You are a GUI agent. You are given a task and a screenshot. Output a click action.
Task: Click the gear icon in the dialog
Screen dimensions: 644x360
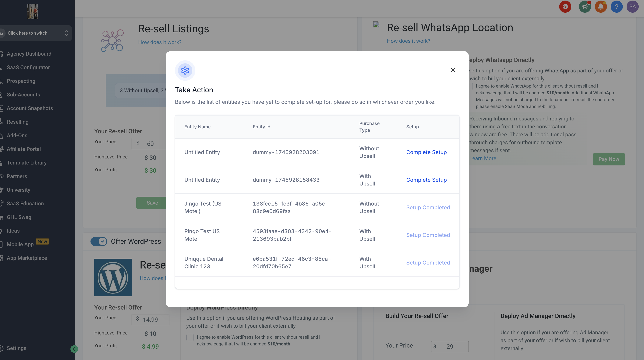(x=185, y=70)
